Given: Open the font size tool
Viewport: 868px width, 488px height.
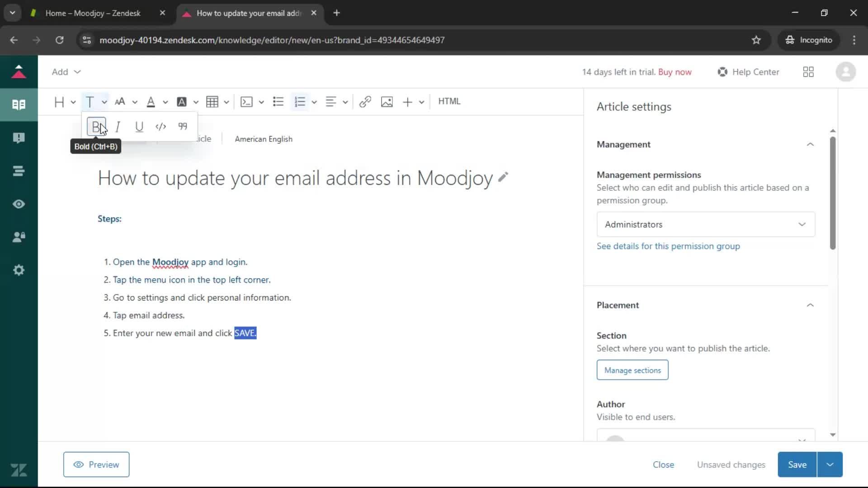Looking at the screenshot, I should 120,102.
